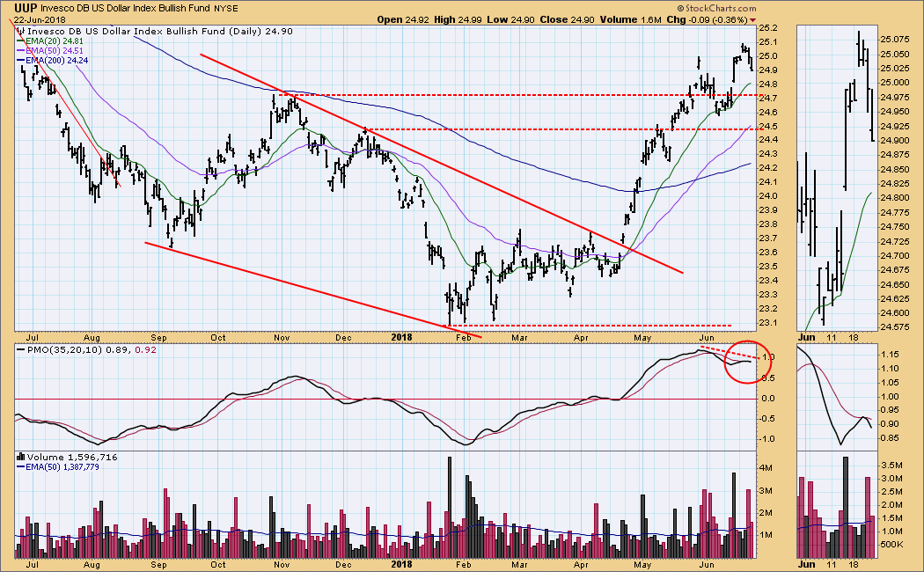
Task: Click the 'High 24.99' value
Action: coord(458,19)
